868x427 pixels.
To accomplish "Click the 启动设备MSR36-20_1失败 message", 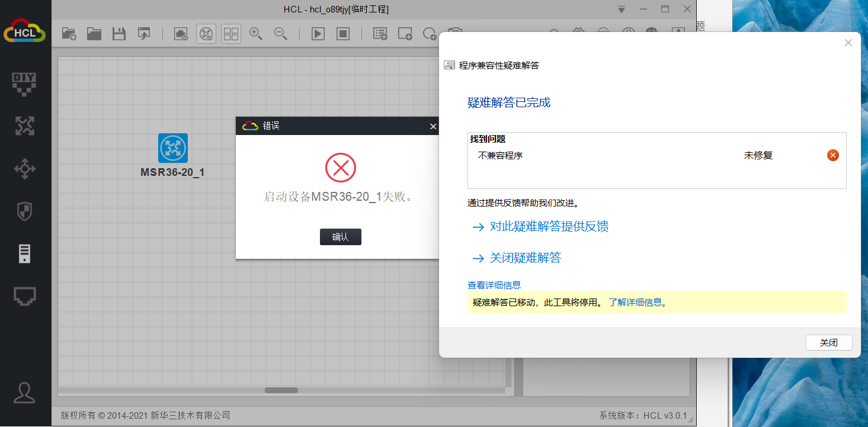I will point(338,197).
